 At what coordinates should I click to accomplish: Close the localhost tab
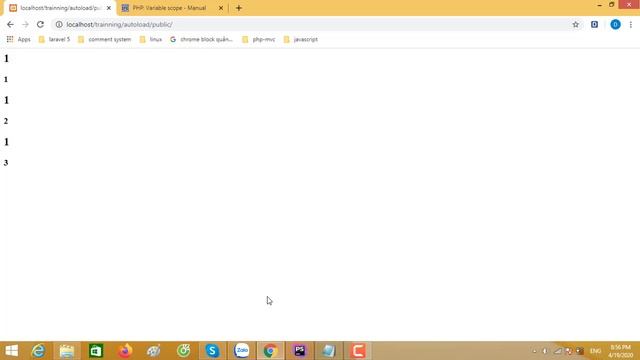(109, 8)
